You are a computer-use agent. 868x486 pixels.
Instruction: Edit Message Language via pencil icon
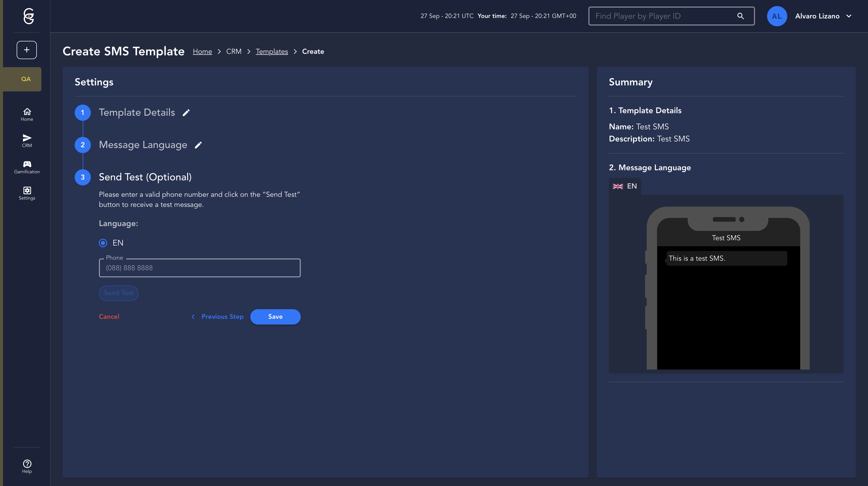click(198, 145)
